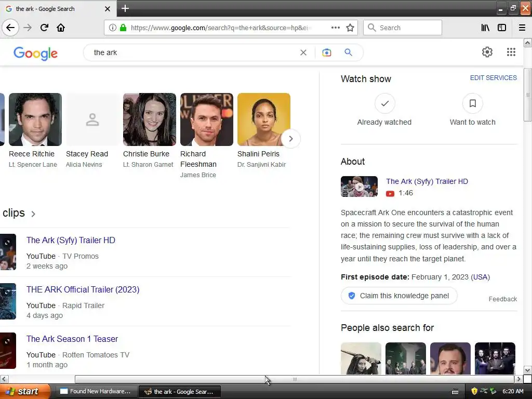This screenshot has height=399, width=532.
Task: Click the ark Google Search taskbar button
Action: pos(180,392)
